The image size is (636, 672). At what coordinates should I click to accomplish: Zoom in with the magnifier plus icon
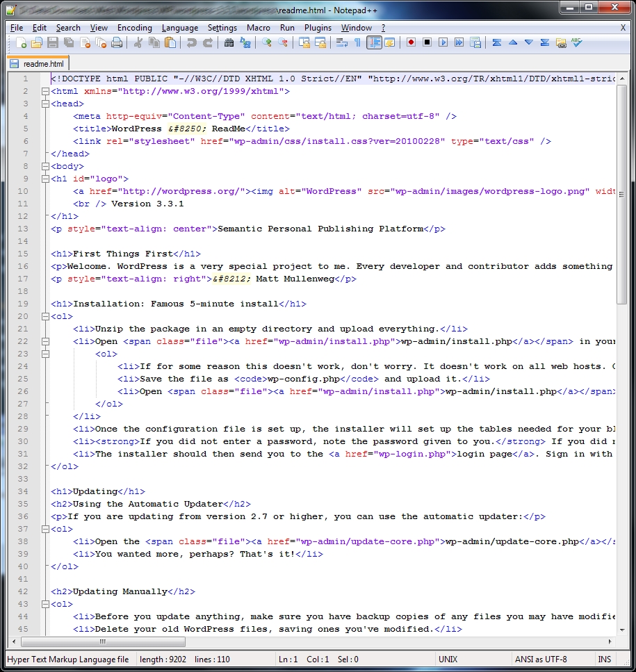point(267,42)
